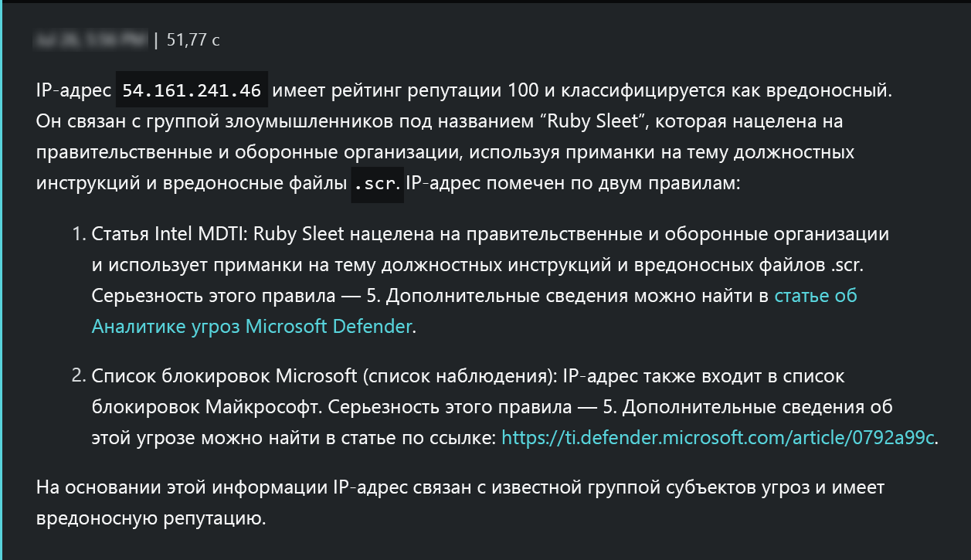Click the 51,77 с elapsed time label

click(x=193, y=40)
